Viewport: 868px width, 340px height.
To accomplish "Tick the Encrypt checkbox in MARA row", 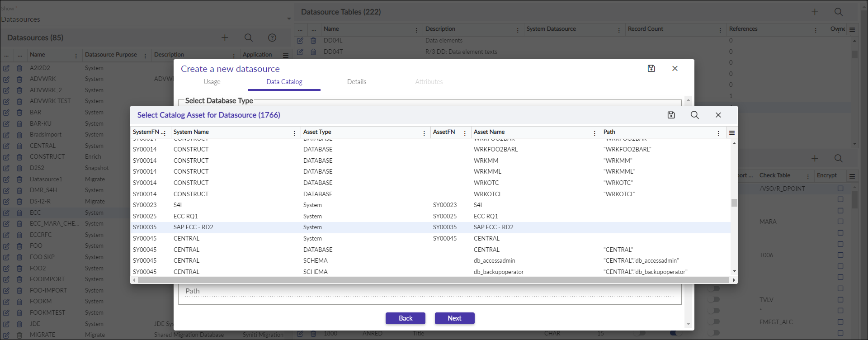I will [x=840, y=222].
